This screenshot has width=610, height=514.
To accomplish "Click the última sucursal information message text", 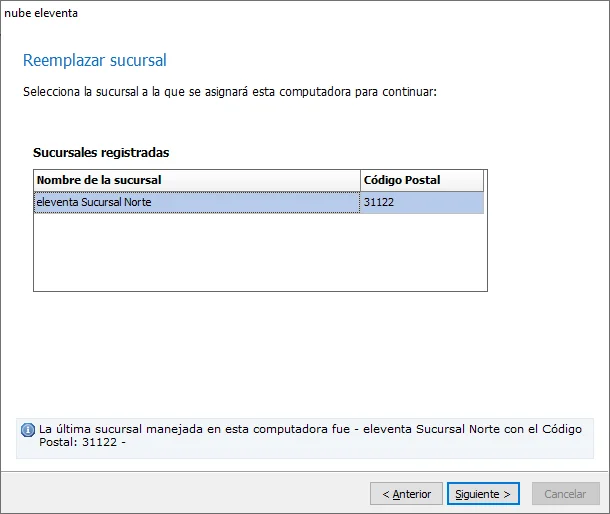I will pyautogui.click(x=300, y=429).
